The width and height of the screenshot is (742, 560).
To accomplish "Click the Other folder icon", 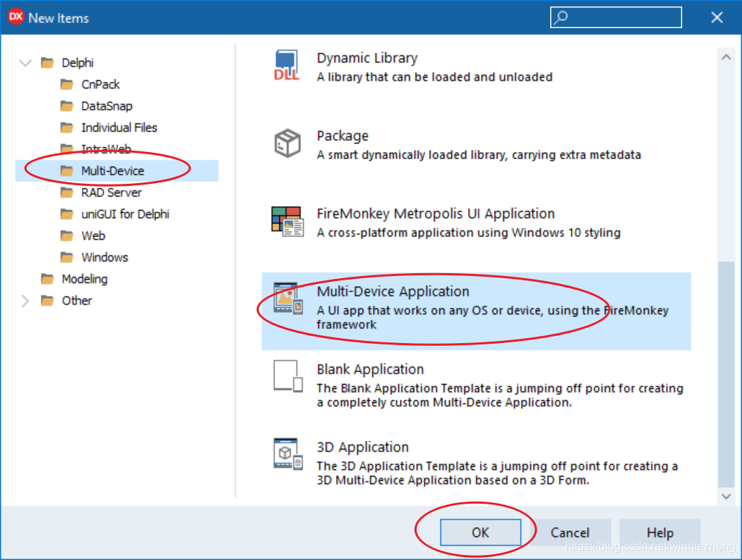I will point(48,301).
